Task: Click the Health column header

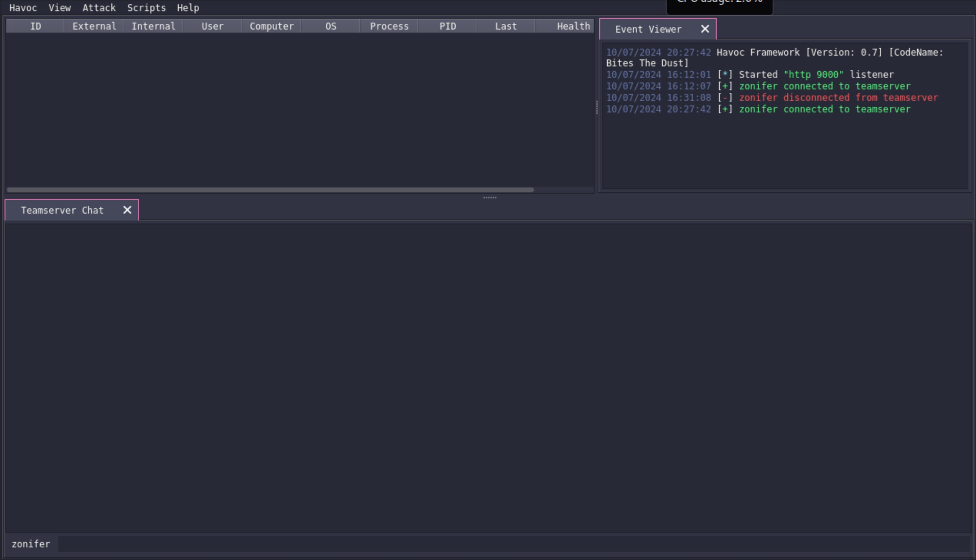Action: (x=573, y=26)
